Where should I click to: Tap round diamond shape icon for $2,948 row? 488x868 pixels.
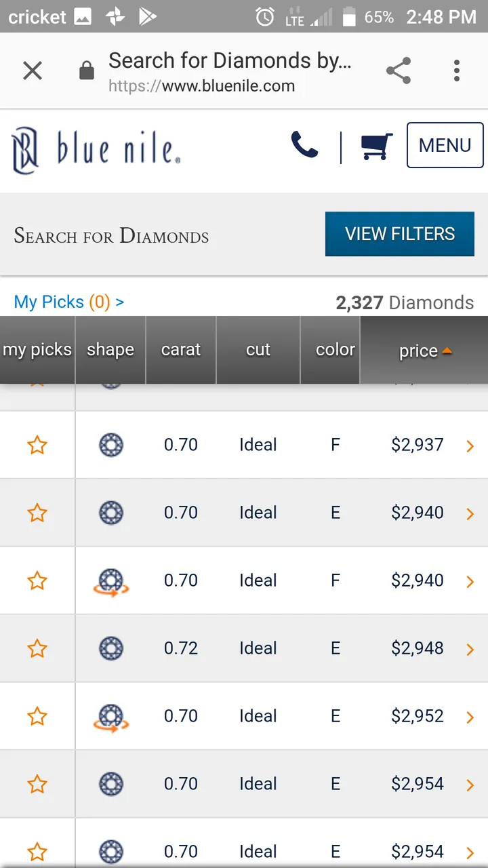111,648
